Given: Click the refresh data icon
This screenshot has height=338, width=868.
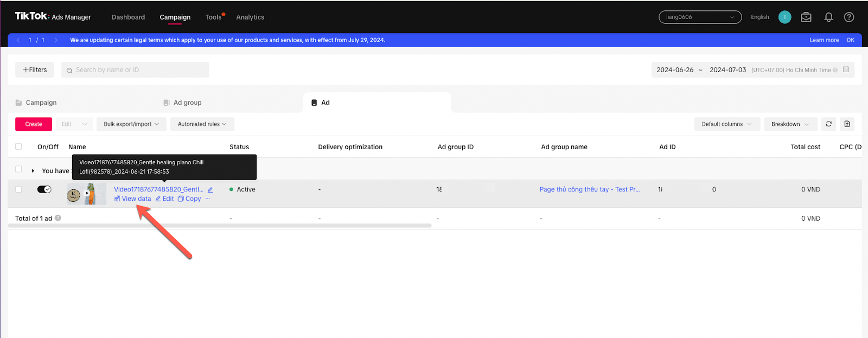Looking at the screenshot, I should [x=828, y=124].
